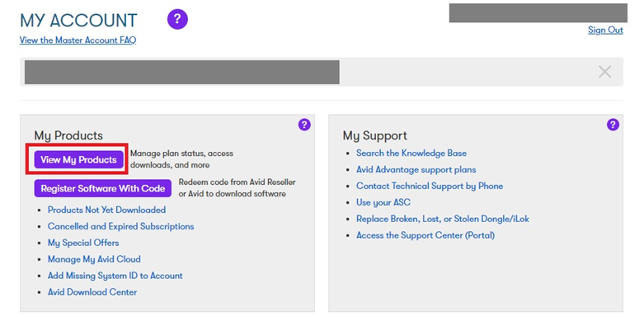
Task: Open Replace Broken, Lost, or Stolen Dongle/iLok
Action: (443, 219)
